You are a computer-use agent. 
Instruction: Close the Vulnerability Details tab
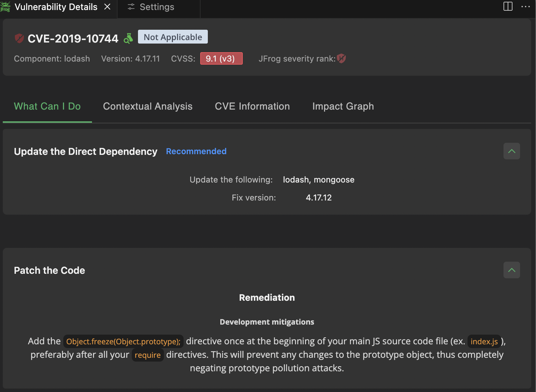108,7
